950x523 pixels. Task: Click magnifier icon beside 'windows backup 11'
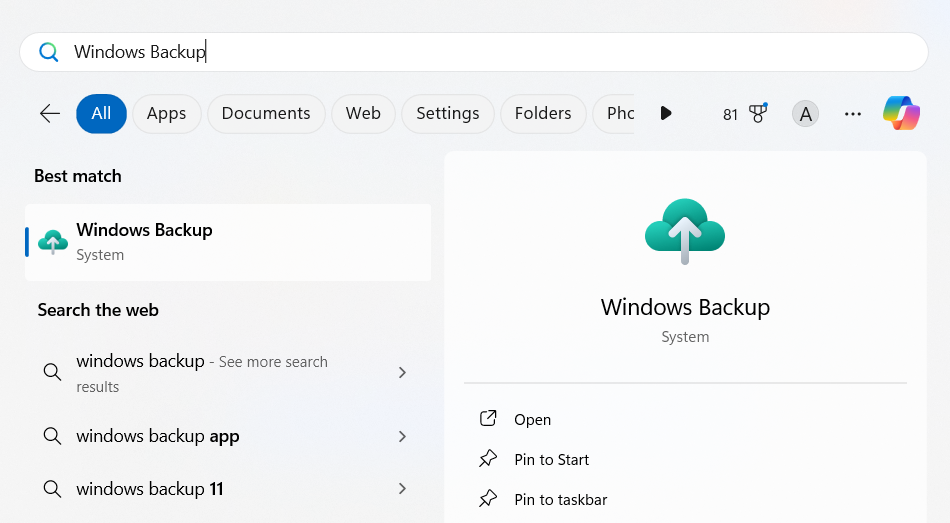(x=53, y=488)
